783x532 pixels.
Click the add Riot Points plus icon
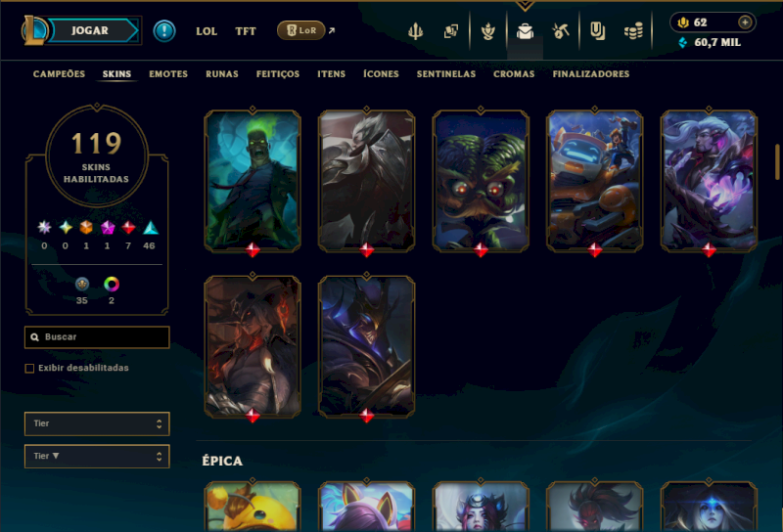[745, 22]
